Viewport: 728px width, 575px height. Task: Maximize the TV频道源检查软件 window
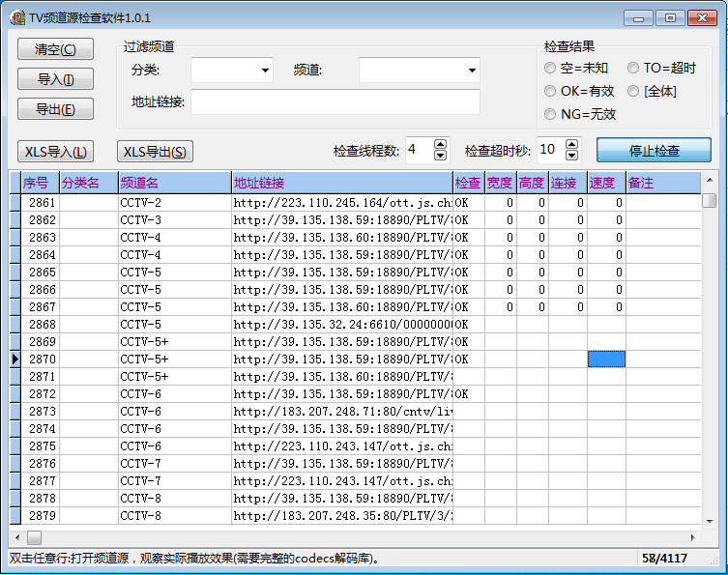pos(670,18)
